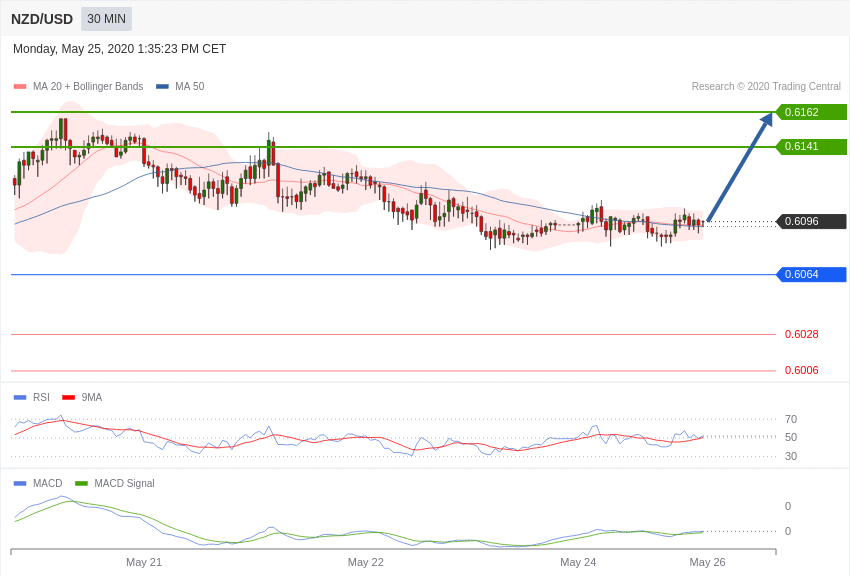Screen dimensions: 850x576
Task: Click the May 21 date axis label
Action: coord(144,562)
